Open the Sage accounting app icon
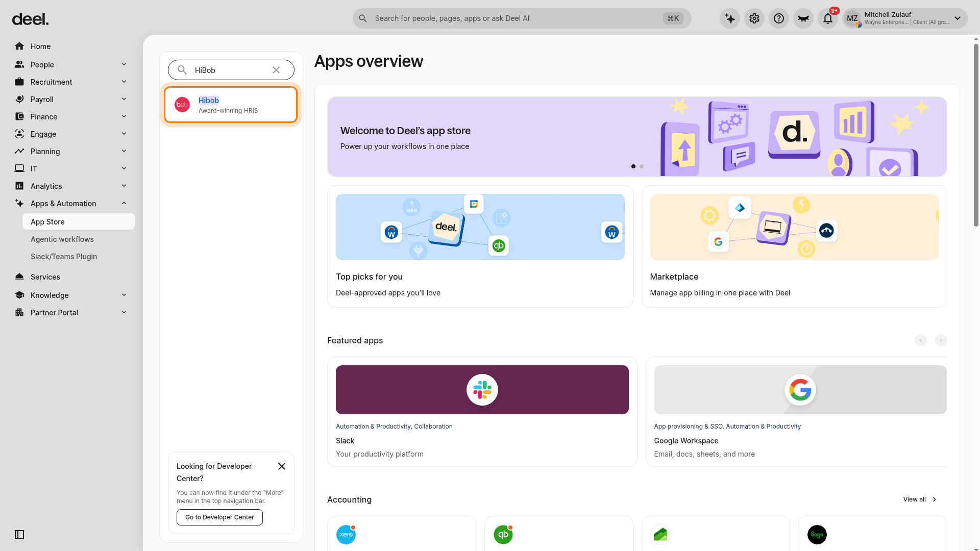Viewport: 980px width, 551px height. coord(817,535)
